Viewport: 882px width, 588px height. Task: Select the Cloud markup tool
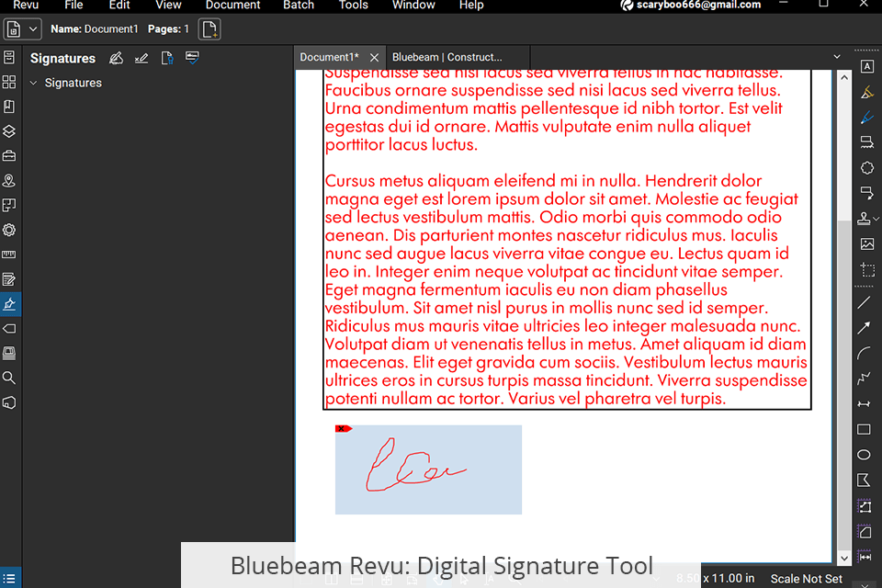[866, 168]
